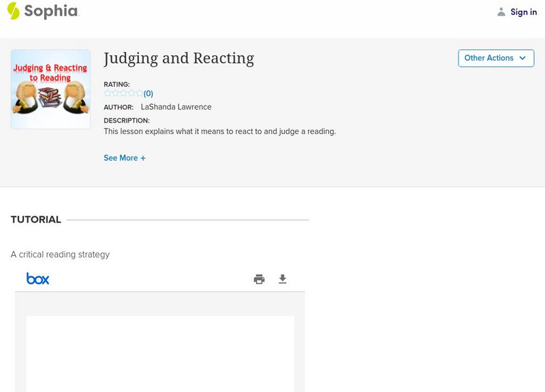Click the Judging and Reacting title
Viewport: 545px width, 392px height.
(178, 59)
